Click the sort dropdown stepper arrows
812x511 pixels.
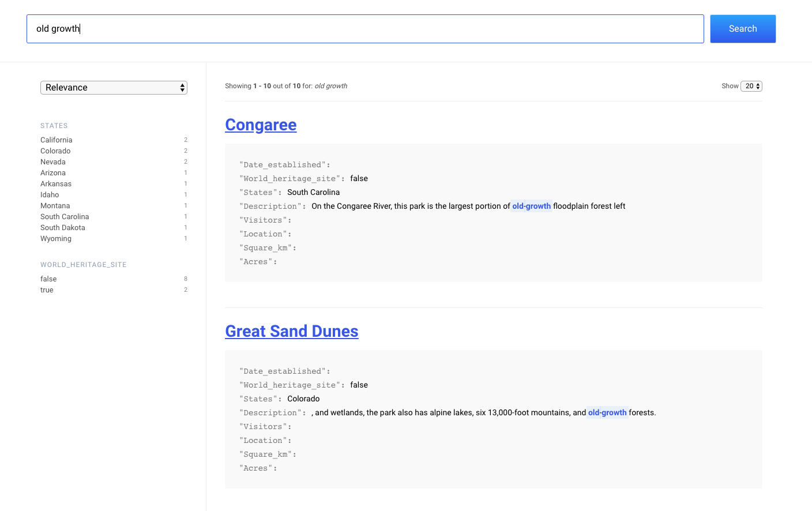tap(182, 87)
